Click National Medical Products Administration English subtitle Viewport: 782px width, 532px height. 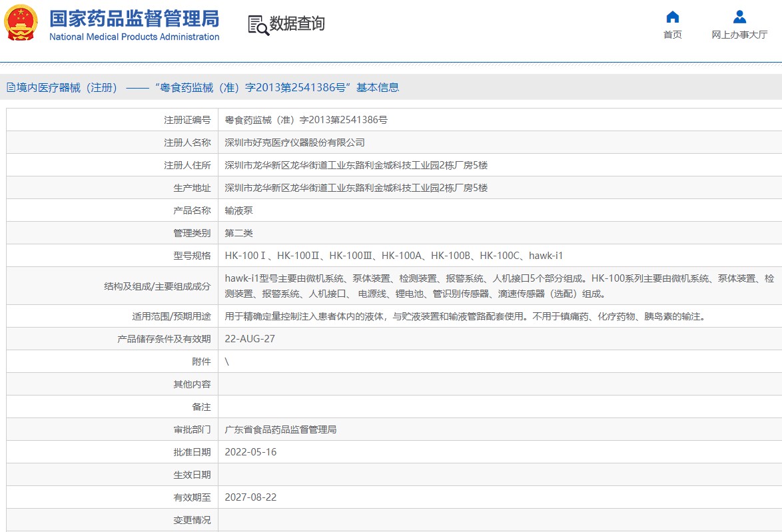pos(134,37)
